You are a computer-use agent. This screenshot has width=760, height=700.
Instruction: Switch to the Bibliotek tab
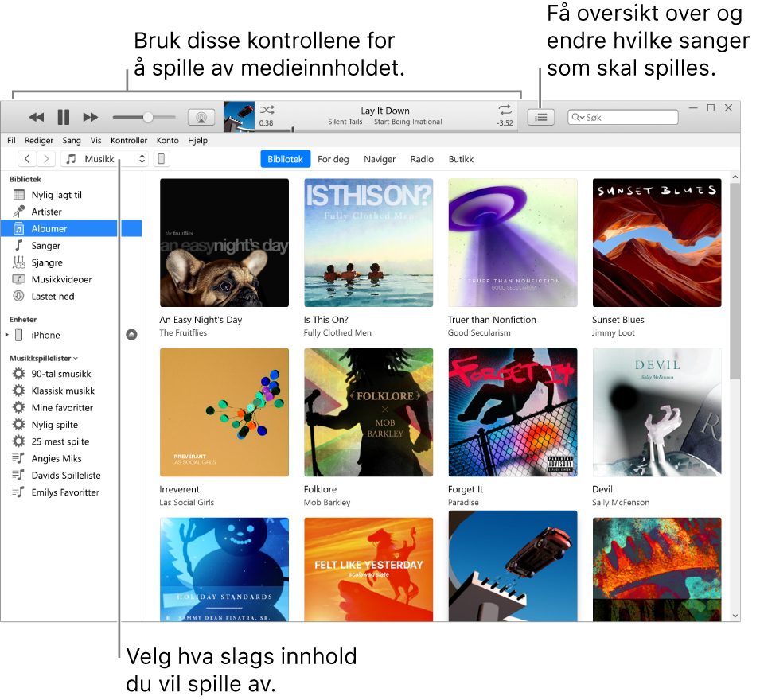click(x=286, y=159)
